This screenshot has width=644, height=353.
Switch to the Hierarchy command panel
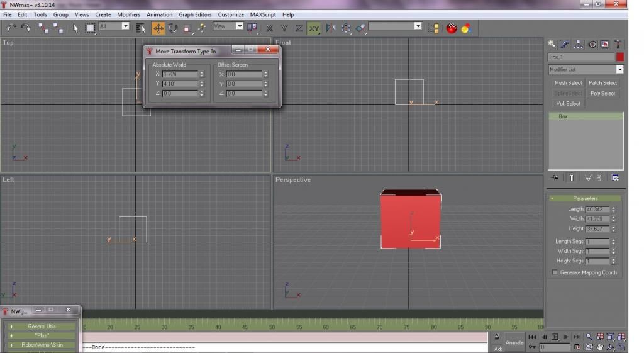578,44
